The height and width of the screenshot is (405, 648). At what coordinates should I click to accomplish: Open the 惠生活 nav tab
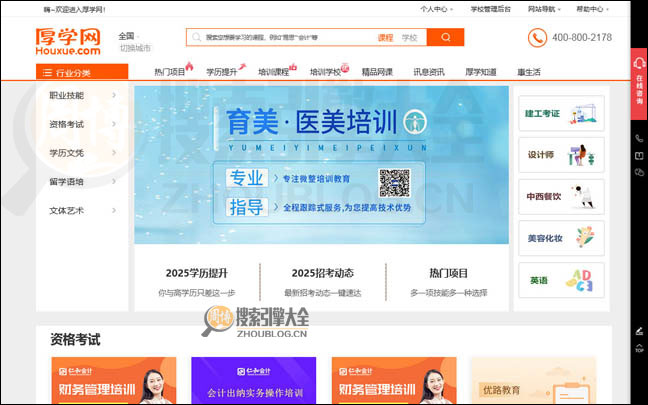coord(529,72)
